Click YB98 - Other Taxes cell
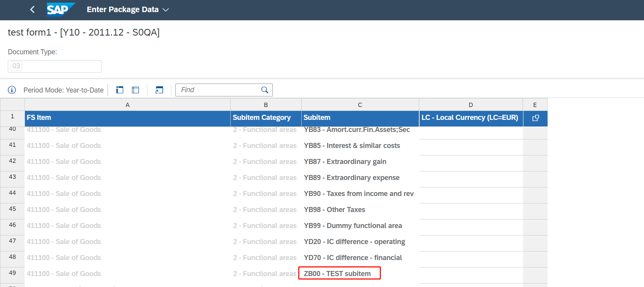 (x=360, y=211)
